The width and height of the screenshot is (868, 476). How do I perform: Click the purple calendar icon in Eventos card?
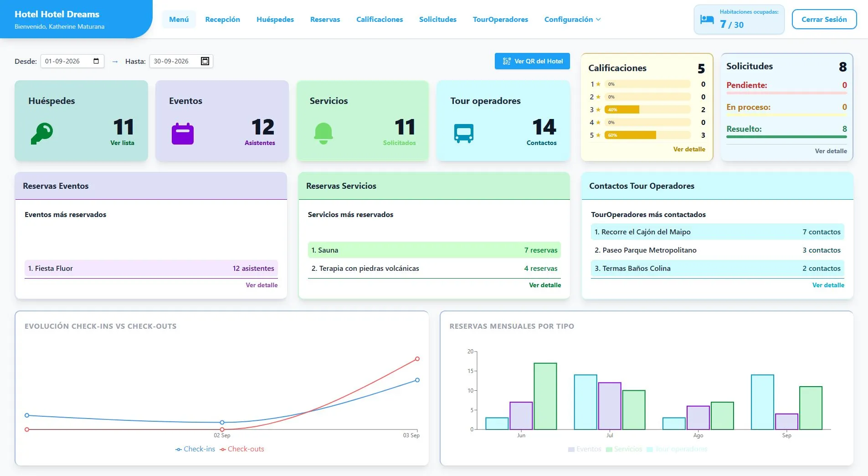[183, 134]
